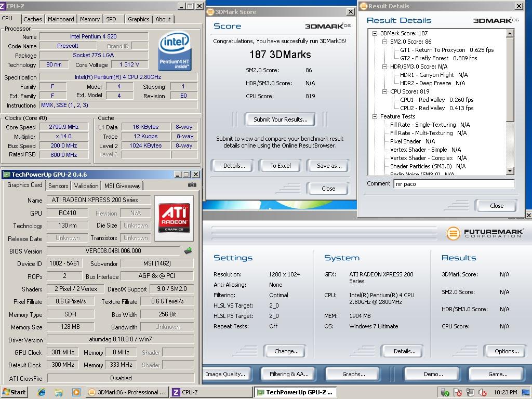Switch to CPU-Z via its taskbar button
Image resolution: width=532 pixels, height=399 pixels.
pos(211,392)
